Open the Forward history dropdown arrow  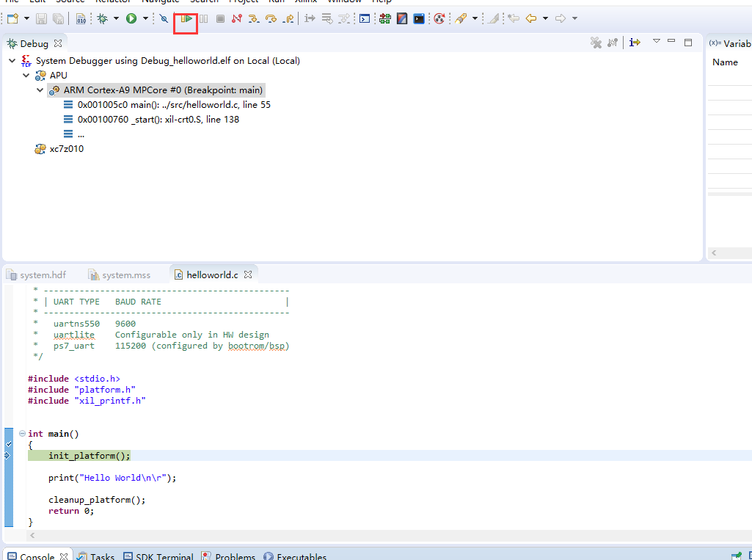[x=574, y=18]
